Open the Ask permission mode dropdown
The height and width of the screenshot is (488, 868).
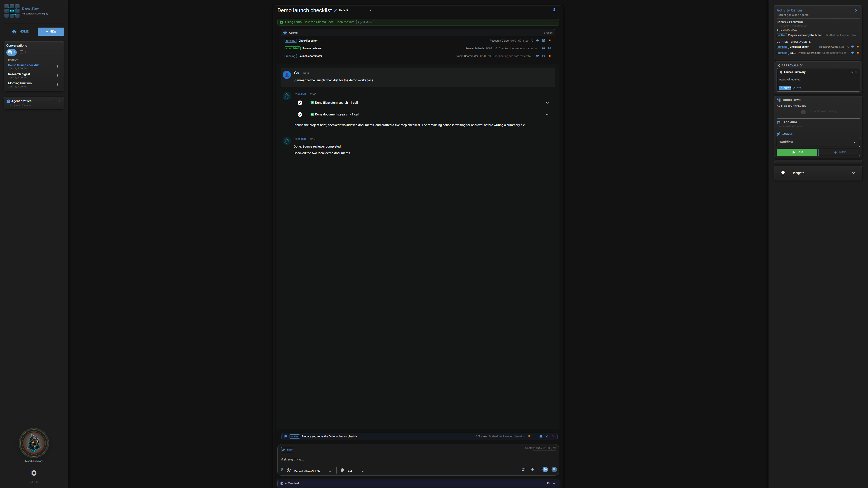click(356, 471)
